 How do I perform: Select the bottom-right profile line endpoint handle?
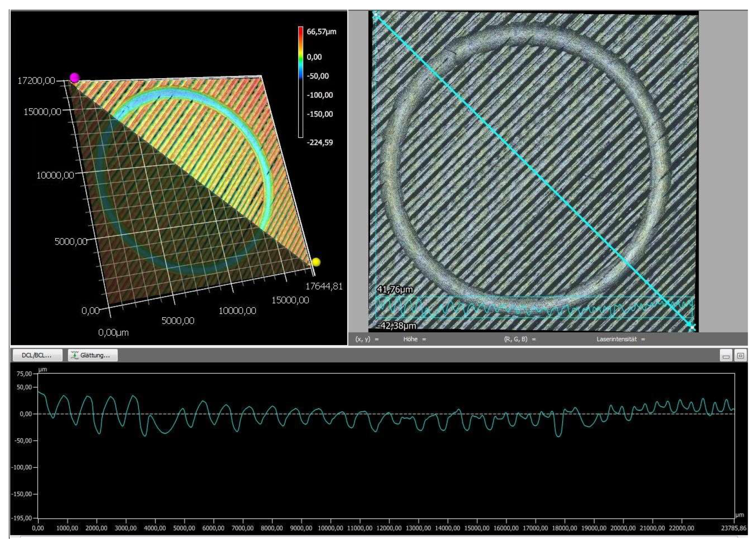click(x=692, y=327)
